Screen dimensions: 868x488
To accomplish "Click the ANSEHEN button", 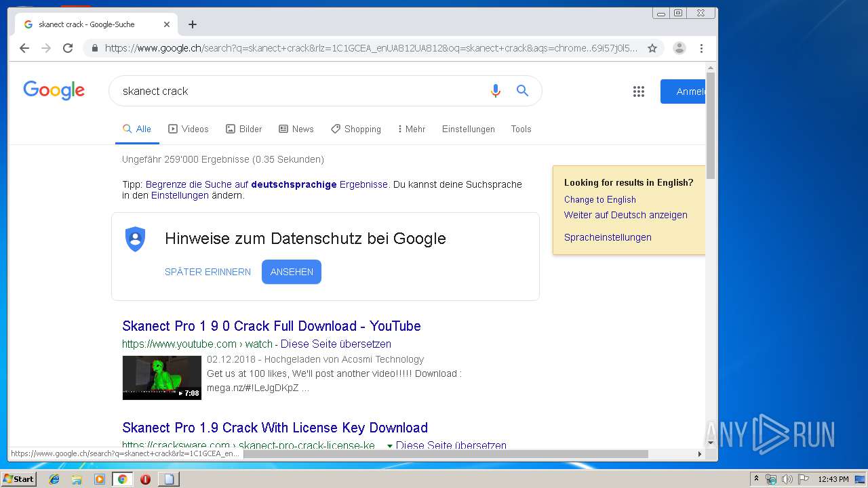I will coord(292,272).
